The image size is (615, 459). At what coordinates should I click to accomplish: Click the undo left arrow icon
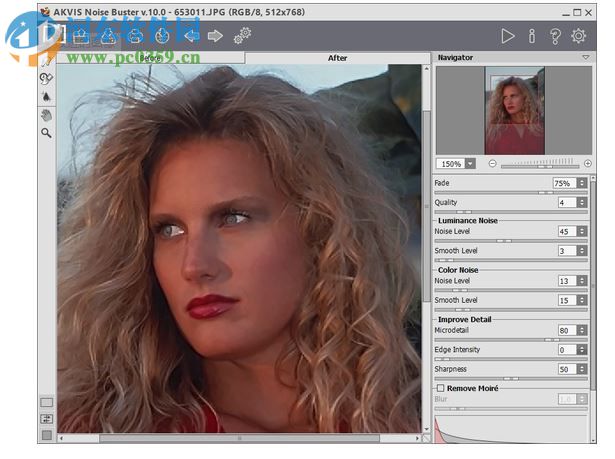191,36
